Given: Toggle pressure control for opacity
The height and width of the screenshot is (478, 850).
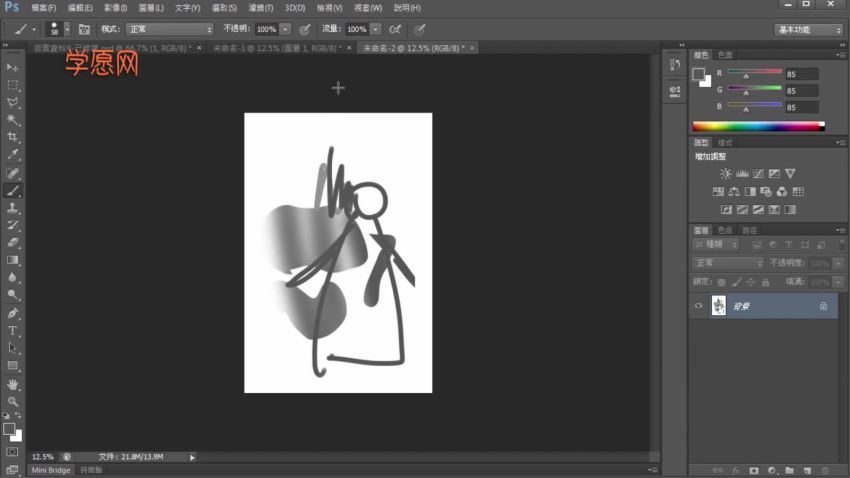Looking at the screenshot, I should click(x=305, y=29).
